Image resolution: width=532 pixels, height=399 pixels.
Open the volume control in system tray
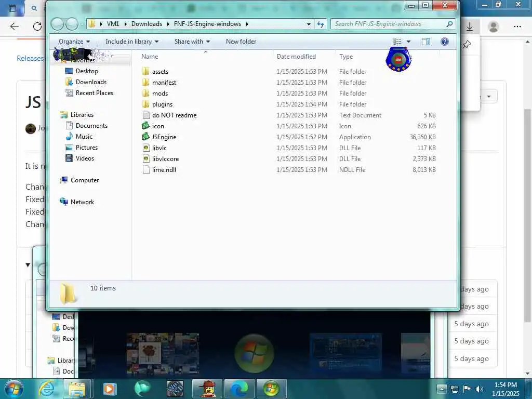480,389
